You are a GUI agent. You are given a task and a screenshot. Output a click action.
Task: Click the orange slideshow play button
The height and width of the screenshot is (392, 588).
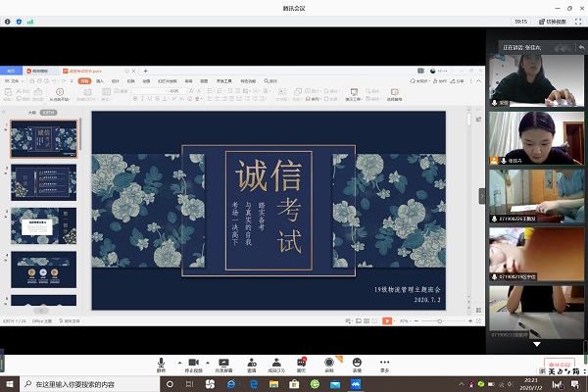385,321
